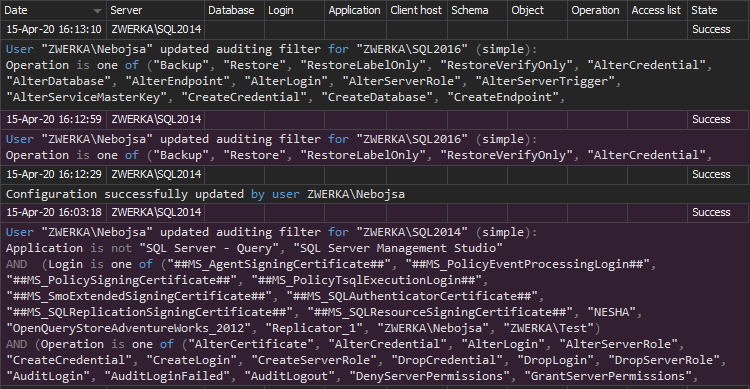Click the line starting "AuditLogin", "AuditLoginFailed"
The height and width of the screenshot is (389, 750).
click(x=352, y=376)
